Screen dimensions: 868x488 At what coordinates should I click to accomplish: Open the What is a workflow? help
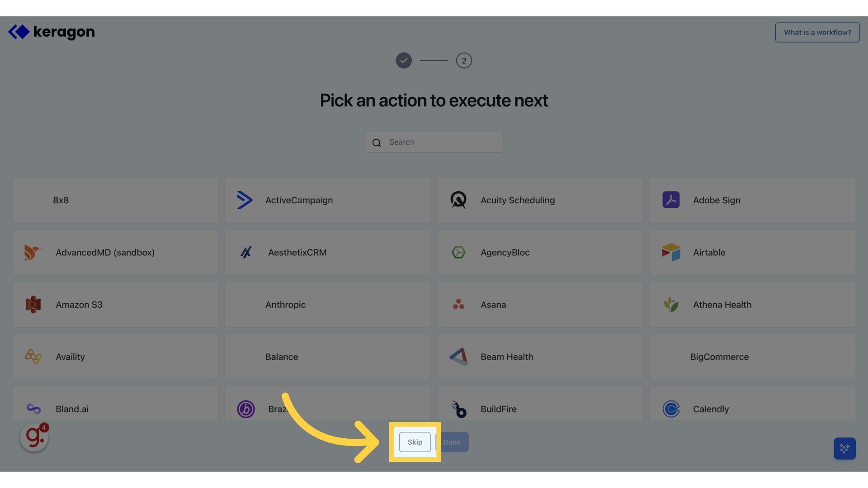click(817, 33)
